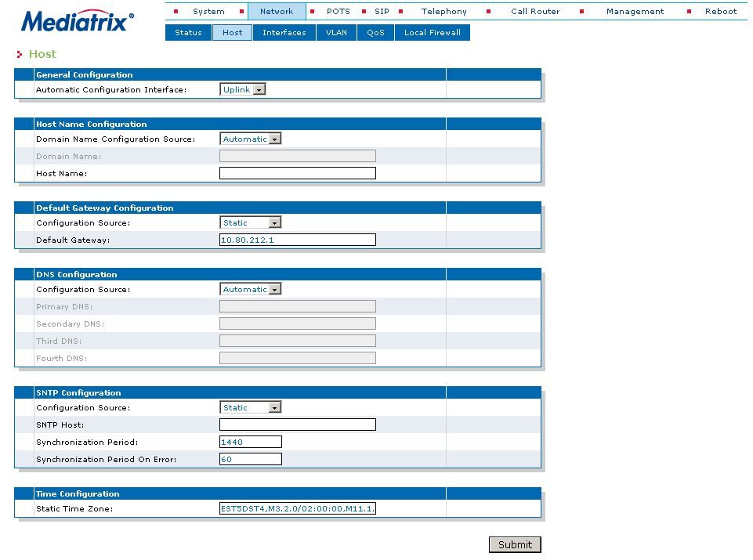Open the Telephony menu

tap(443, 11)
